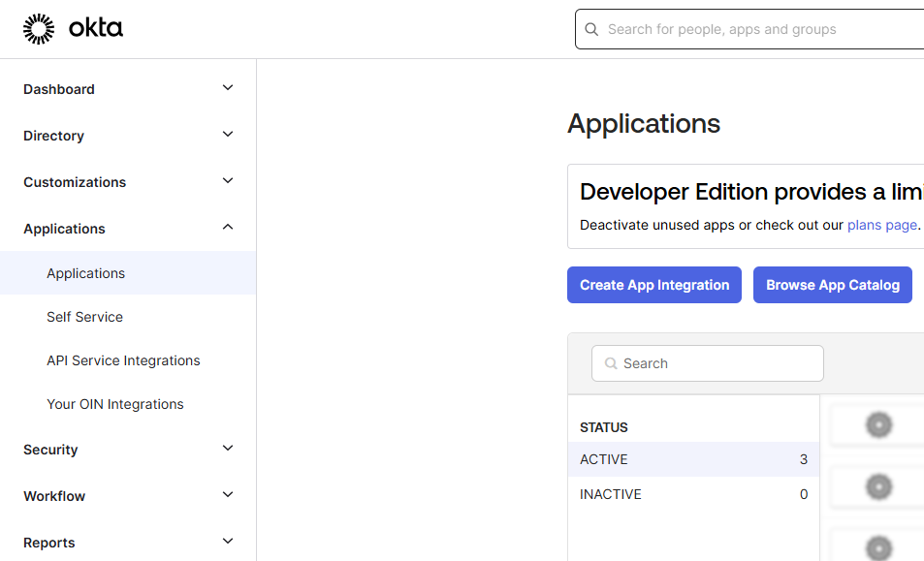Focus the applications Search field
924x561 pixels.
pos(707,363)
